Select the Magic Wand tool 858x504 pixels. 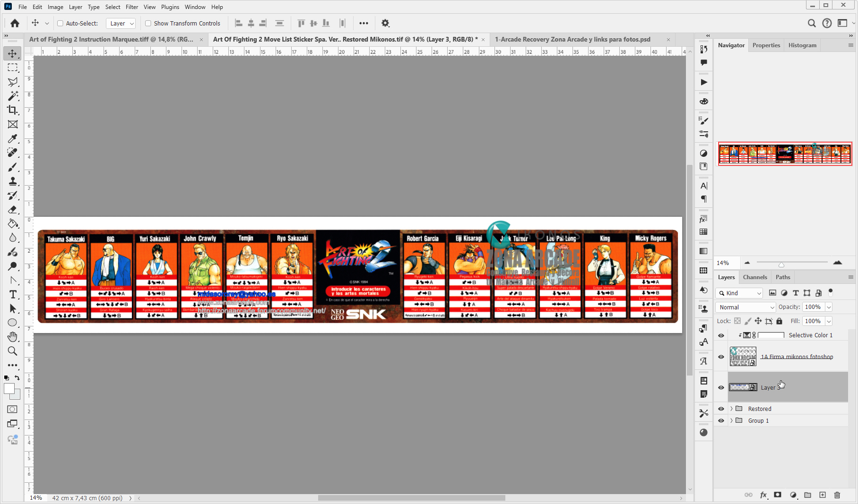click(13, 96)
